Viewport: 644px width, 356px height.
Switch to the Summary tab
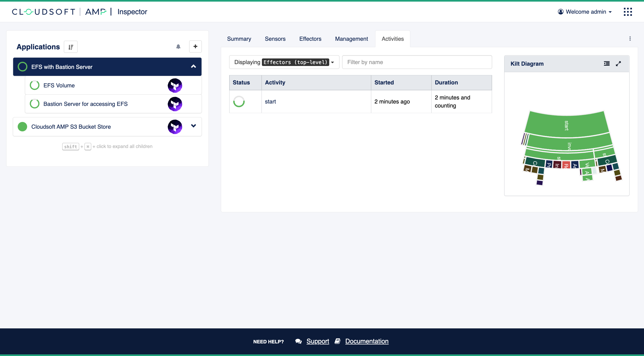tap(239, 39)
